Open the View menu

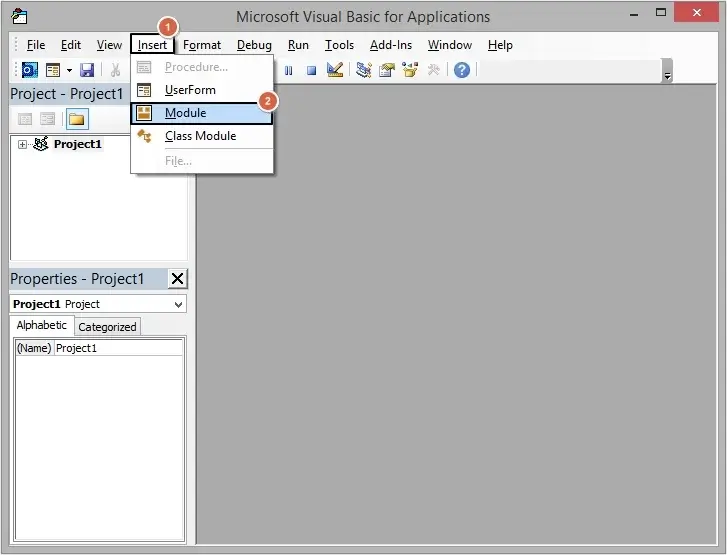pyautogui.click(x=109, y=45)
